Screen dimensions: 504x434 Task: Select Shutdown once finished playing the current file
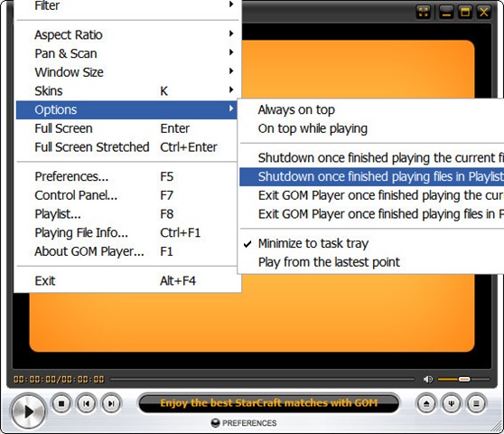click(x=371, y=158)
